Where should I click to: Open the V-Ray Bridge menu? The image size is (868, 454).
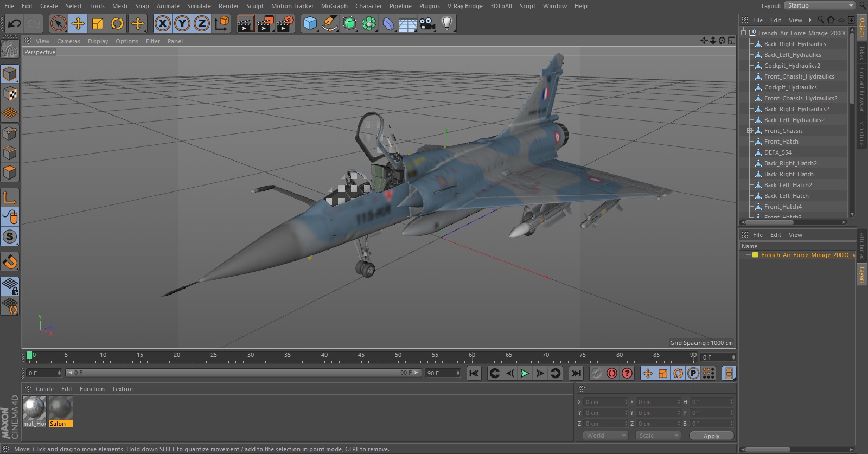[465, 6]
